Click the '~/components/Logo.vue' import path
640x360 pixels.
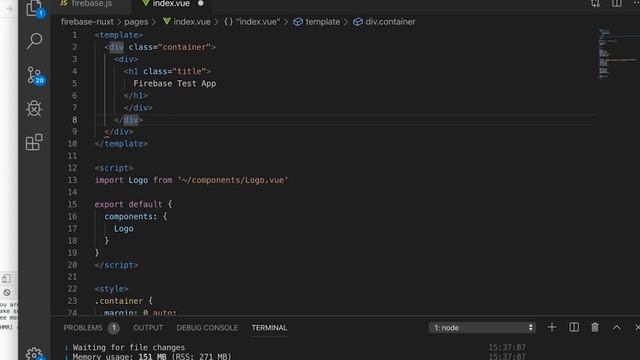pyautogui.click(x=233, y=180)
